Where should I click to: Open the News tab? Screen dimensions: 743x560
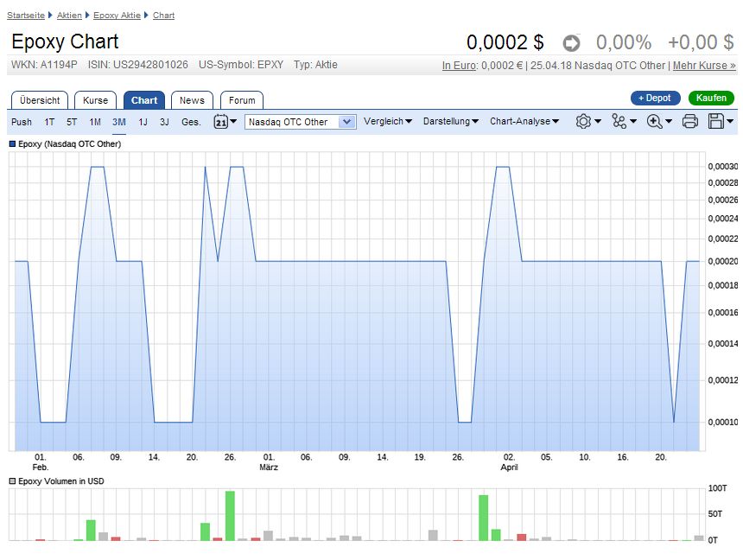[x=192, y=100]
